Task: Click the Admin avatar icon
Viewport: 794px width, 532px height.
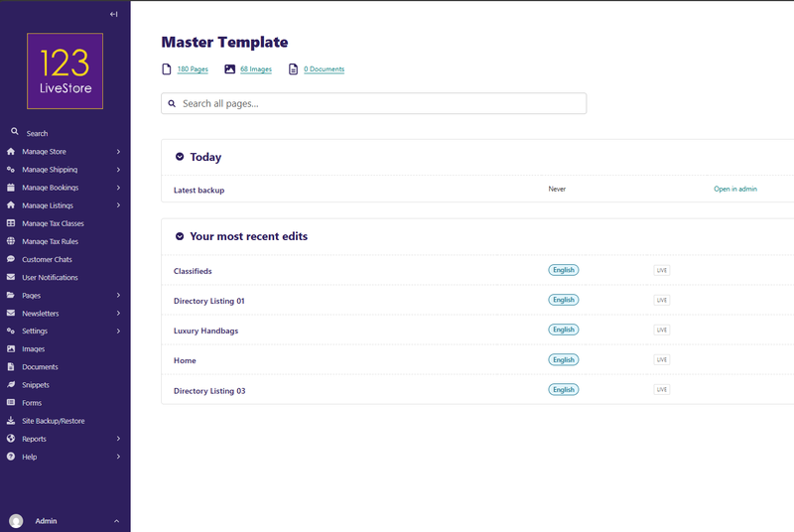Action: pyautogui.click(x=16, y=521)
